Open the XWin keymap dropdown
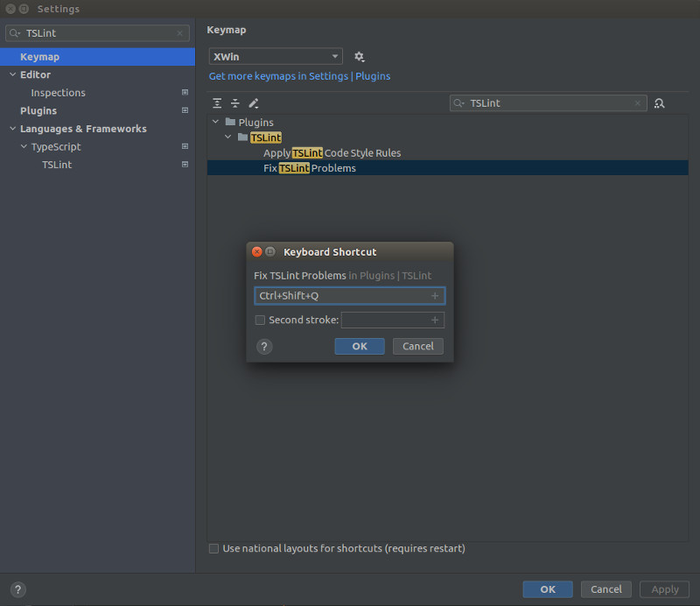 [x=337, y=55]
